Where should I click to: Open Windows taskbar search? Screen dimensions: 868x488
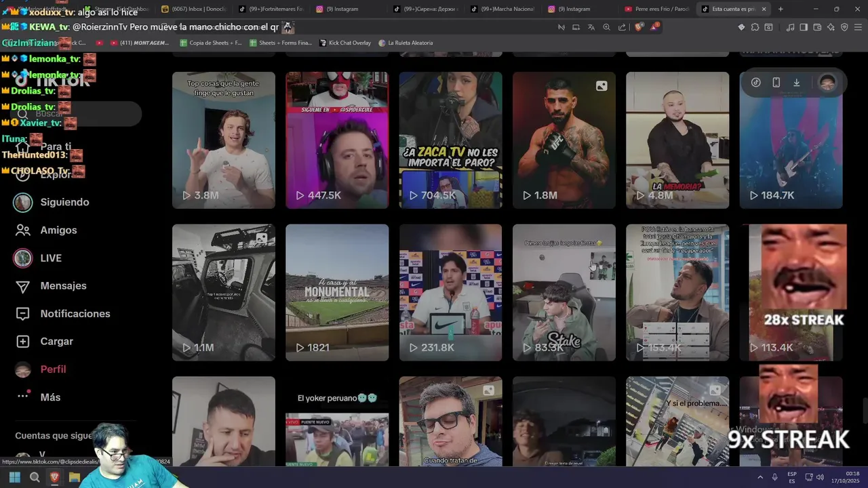pos(35,477)
